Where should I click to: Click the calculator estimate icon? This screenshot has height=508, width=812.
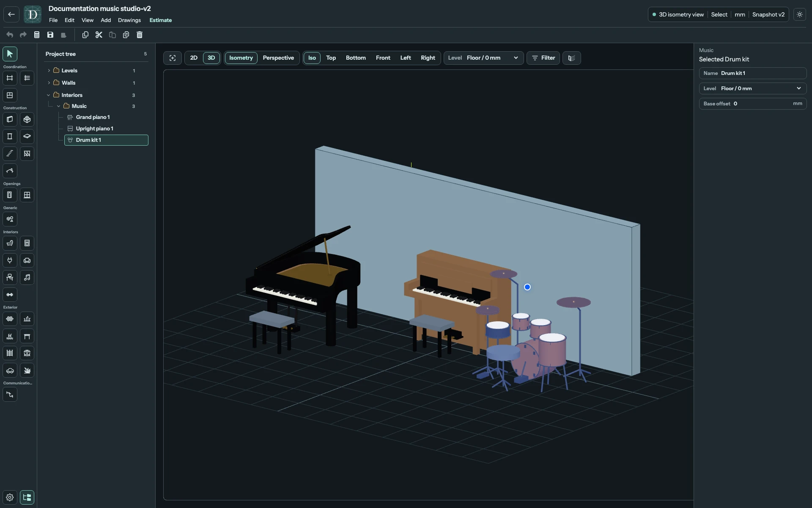tap(37, 35)
